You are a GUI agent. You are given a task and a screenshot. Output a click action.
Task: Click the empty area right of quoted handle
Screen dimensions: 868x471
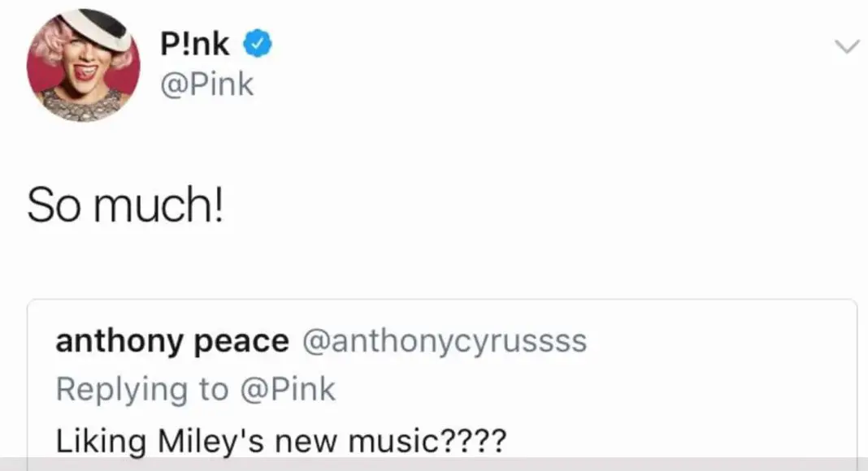[x=715, y=342]
